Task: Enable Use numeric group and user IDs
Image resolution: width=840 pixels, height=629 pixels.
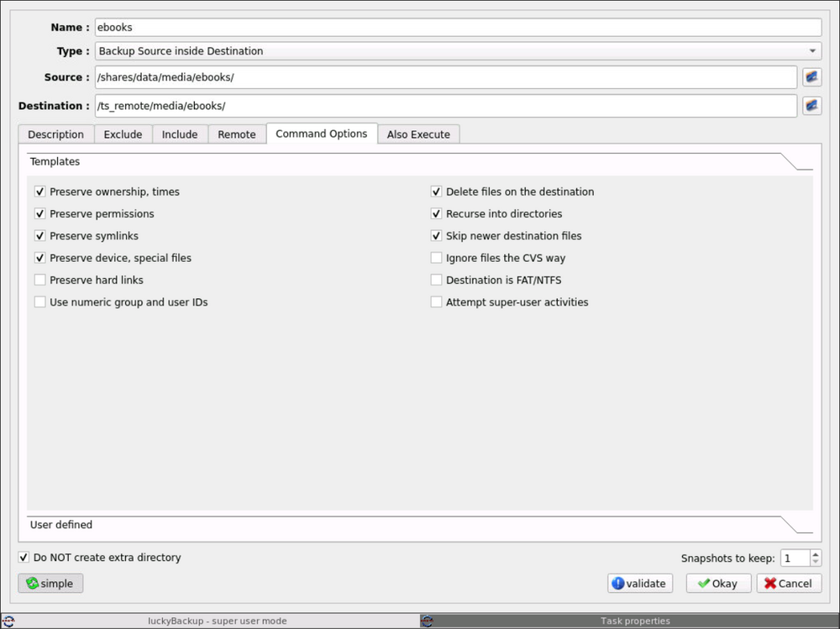Action: point(40,301)
